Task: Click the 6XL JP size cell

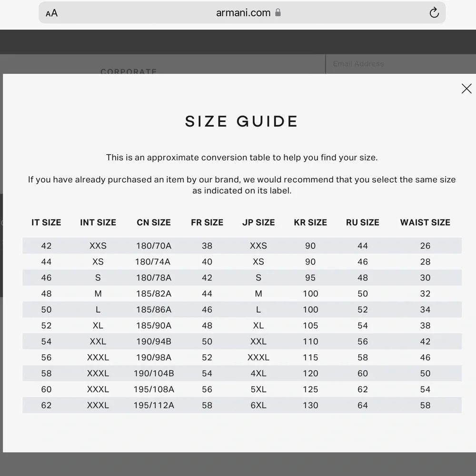Action: coord(258,405)
